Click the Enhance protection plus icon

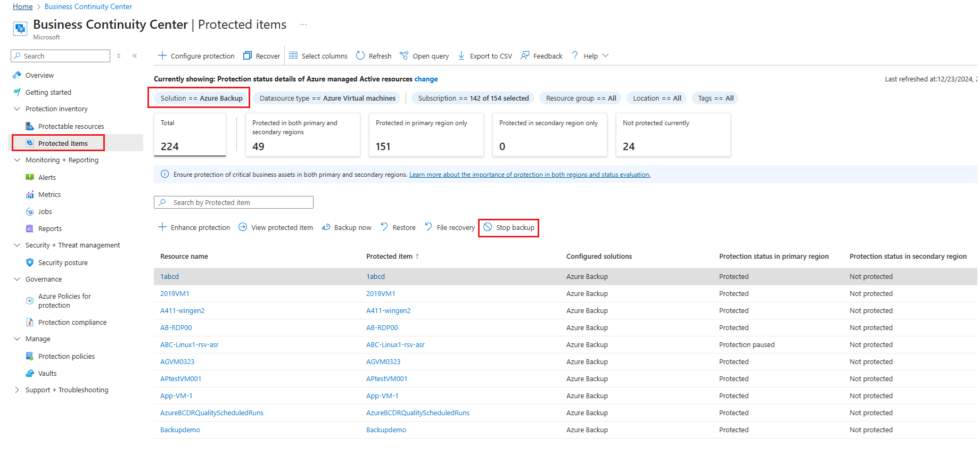[x=162, y=227]
